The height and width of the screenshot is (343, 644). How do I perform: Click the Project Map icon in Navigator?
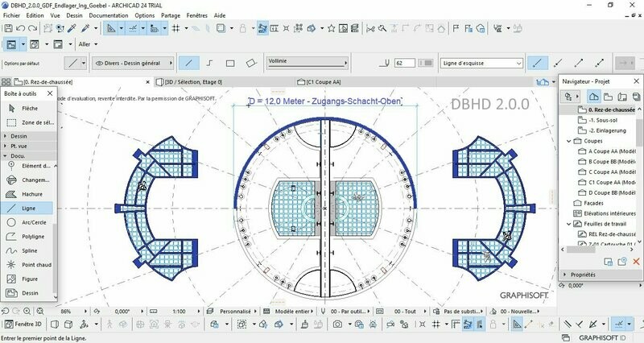coord(593,97)
